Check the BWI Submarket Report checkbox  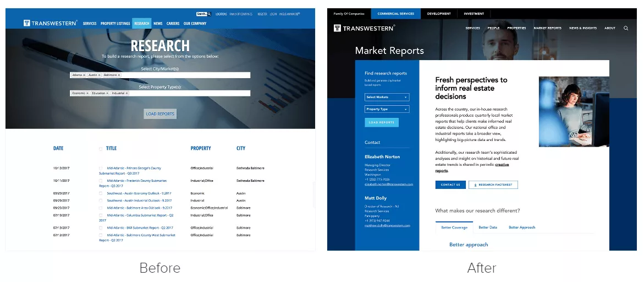101,227
